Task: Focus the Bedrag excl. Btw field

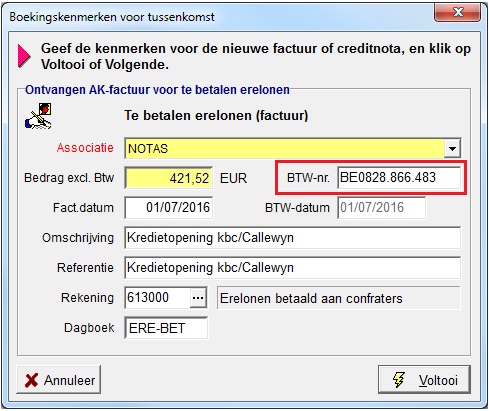Action: (x=169, y=178)
